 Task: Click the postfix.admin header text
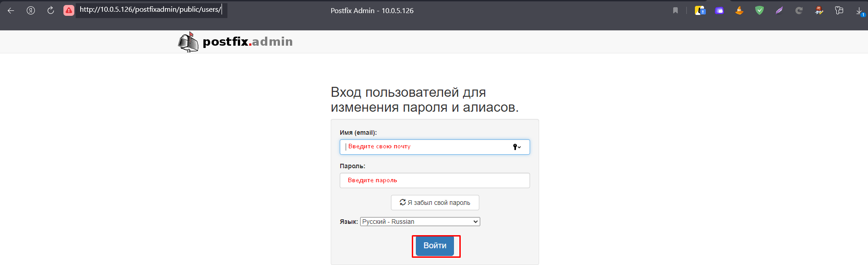click(247, 42)
